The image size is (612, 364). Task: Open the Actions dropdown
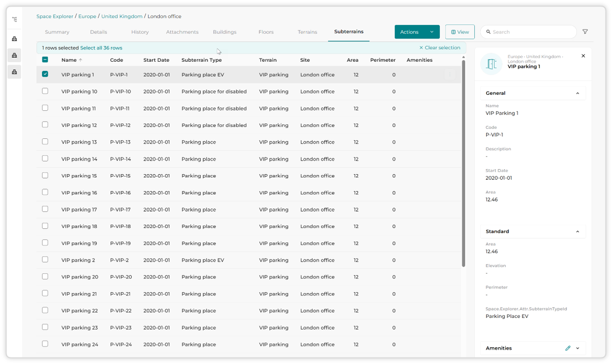417,32
